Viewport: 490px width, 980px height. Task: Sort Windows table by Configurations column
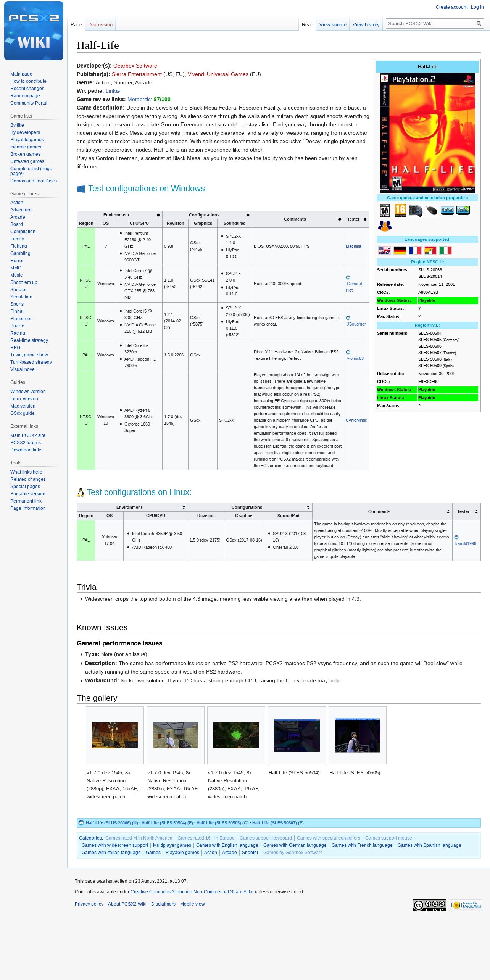point(207,215)
